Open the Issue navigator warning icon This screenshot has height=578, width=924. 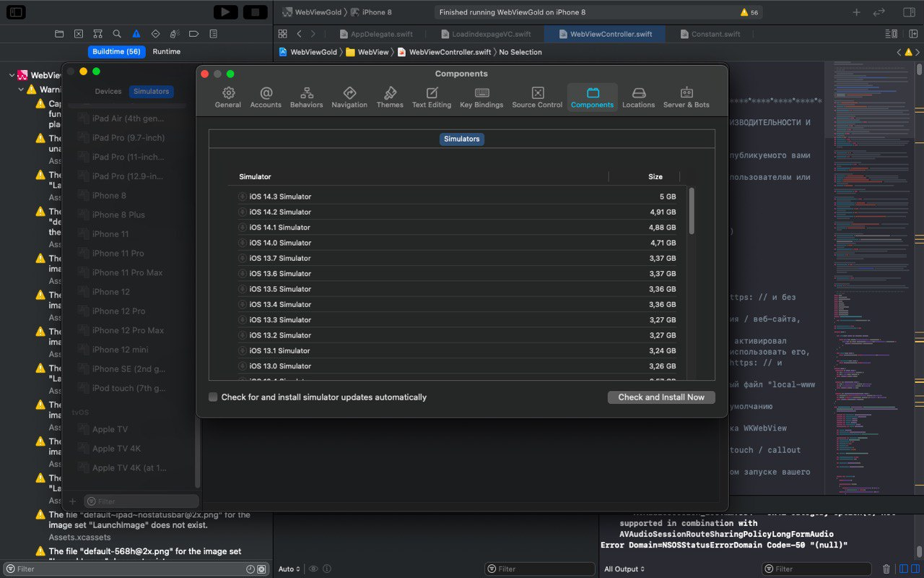pos(136,34)
